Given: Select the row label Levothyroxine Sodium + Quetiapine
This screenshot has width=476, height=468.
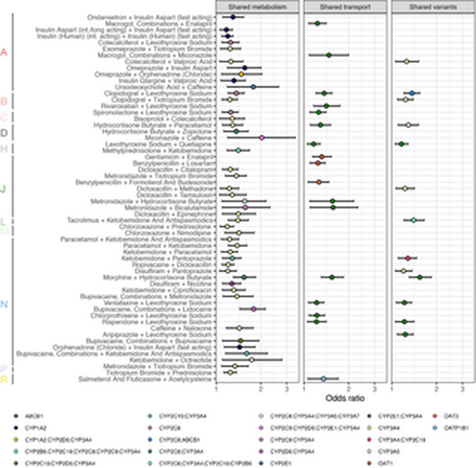Looking at the screenshot, I should pos(159,144).
